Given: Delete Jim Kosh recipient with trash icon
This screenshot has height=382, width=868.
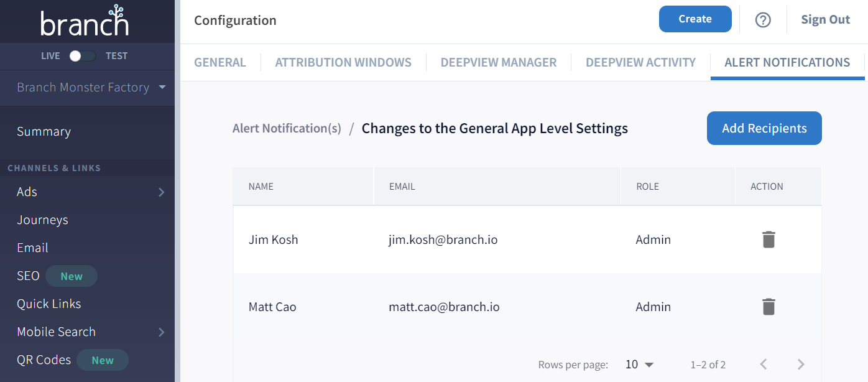Looking at the screenshot, I should click(x=769, y=240).
